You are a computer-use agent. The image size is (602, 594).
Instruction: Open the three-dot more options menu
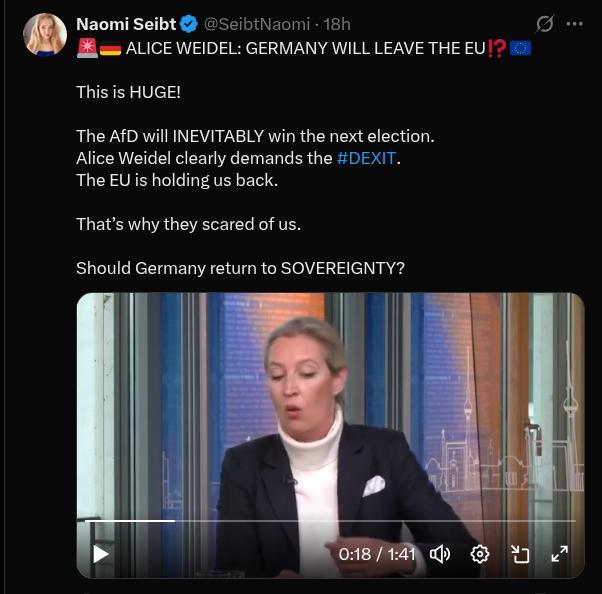coord(574,24)
